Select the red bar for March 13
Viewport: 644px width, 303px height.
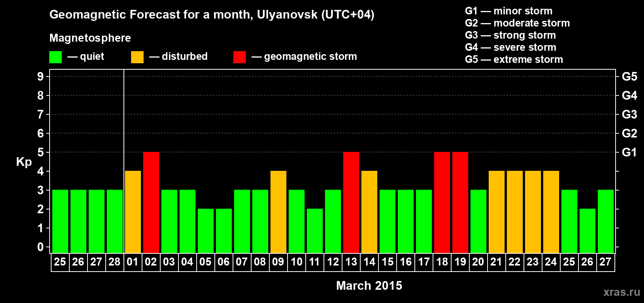pos(351,203)
